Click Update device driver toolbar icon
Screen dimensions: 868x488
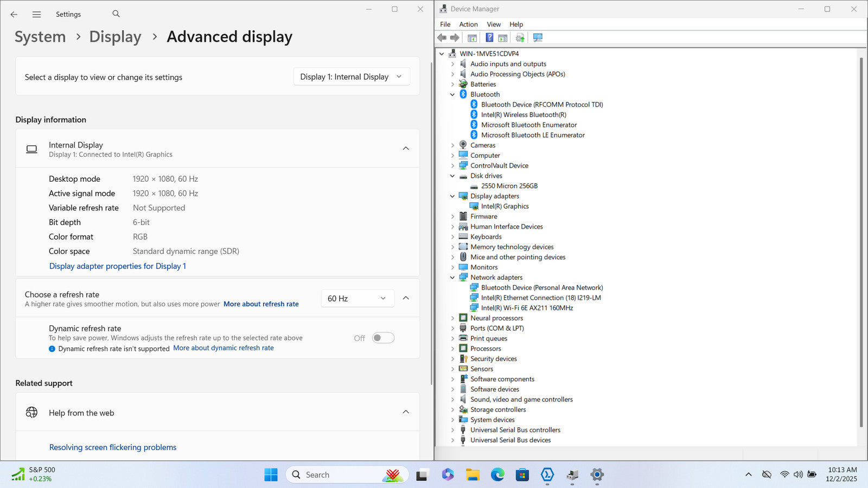[x=520, y=37]
